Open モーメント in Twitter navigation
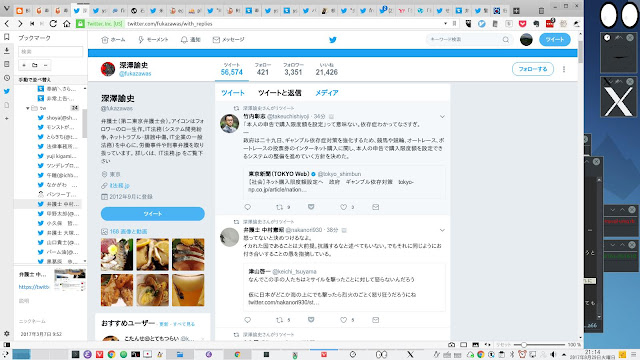The height and width of the screenshot is (360, 640). click(x=153, y=40)
